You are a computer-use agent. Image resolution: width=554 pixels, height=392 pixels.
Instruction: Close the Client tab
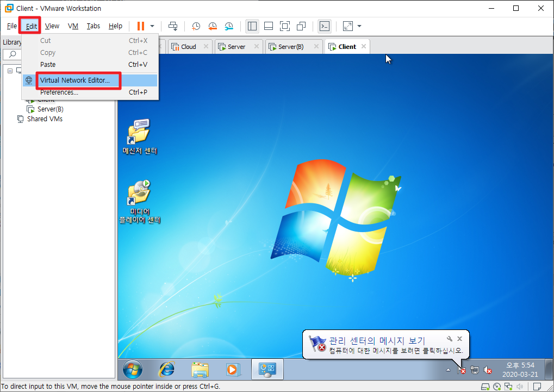pyautogui.click(x=364, y=46)
